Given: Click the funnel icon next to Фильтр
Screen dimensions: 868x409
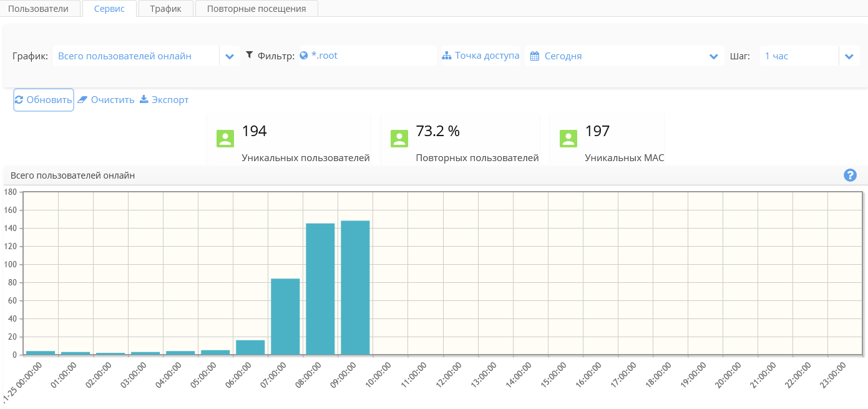Looking at the screenshot, I should point(250,56).
